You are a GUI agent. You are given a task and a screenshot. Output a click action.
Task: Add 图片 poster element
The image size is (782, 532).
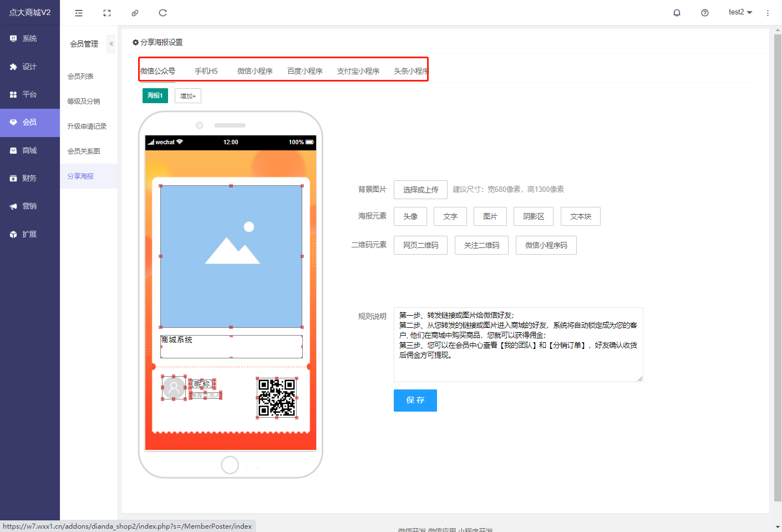(490, 216)
